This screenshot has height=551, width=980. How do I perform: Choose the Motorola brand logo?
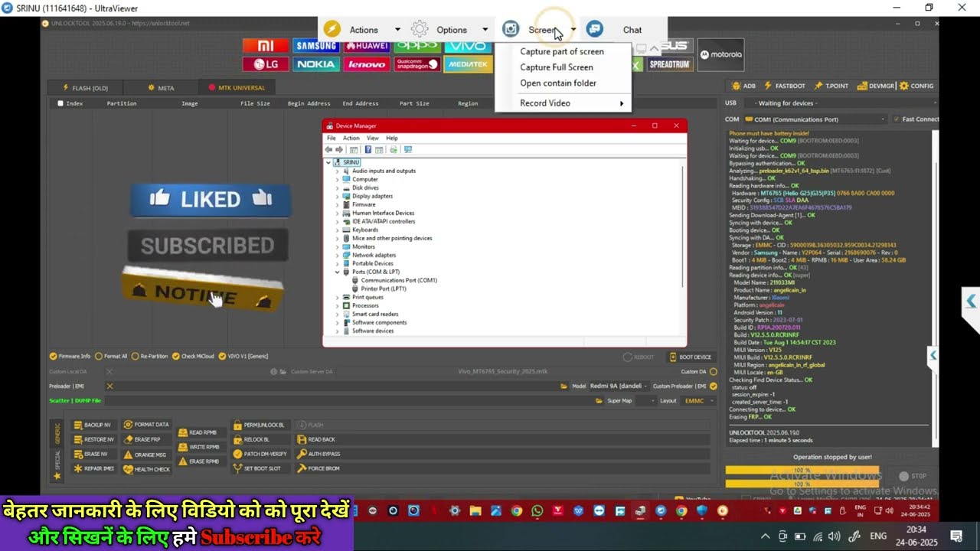pos(720,54)
